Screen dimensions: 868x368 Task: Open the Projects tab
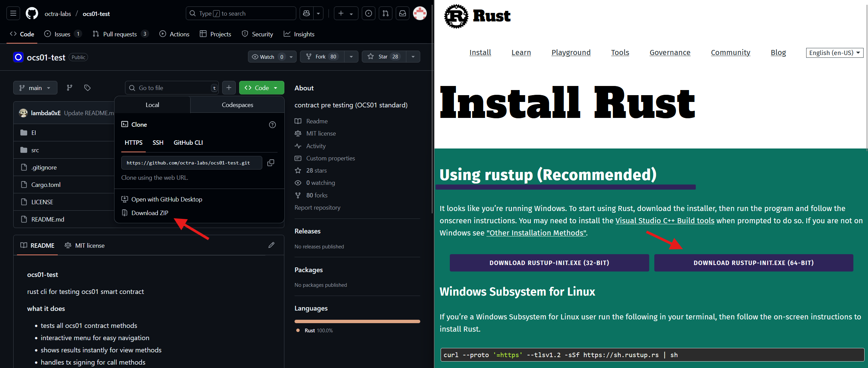[x=216, y=34]
